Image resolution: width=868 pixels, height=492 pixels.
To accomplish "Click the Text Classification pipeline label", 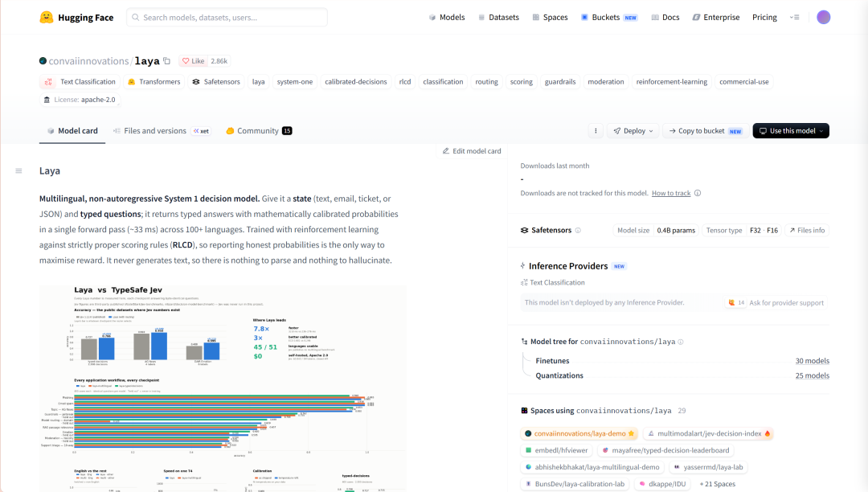I will [552, 282].
